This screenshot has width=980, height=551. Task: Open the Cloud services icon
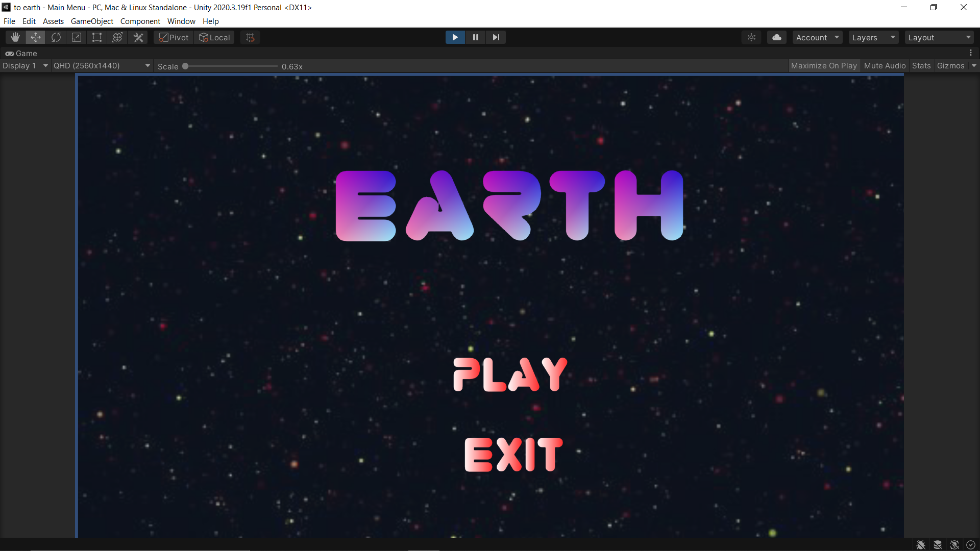tap(776, 37)
